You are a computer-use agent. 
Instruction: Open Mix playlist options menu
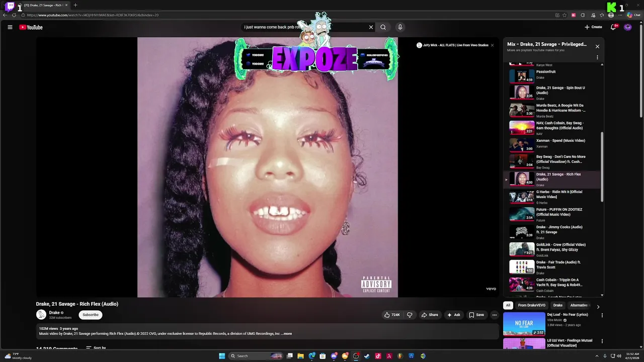pos(597,57)
